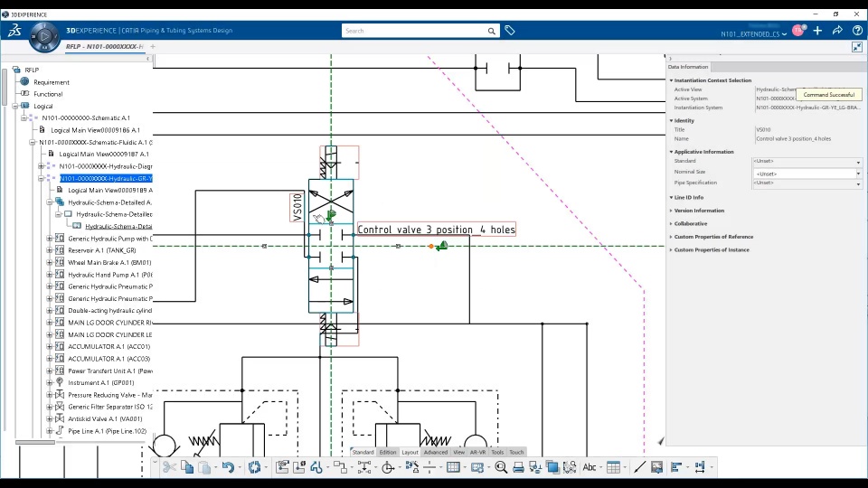Click the expand view icon at top right

tap(857, 47)
